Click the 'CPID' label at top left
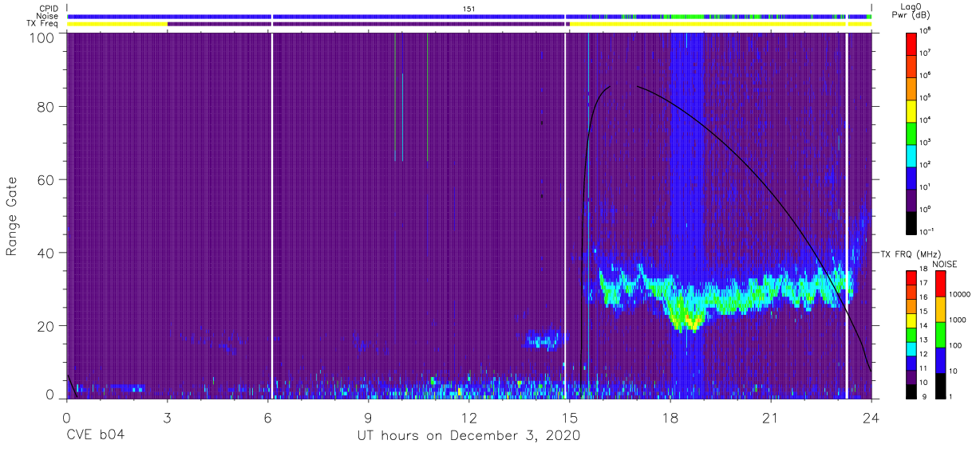The width and height of the screenshot is (980, 452). [x=49, y=8]
